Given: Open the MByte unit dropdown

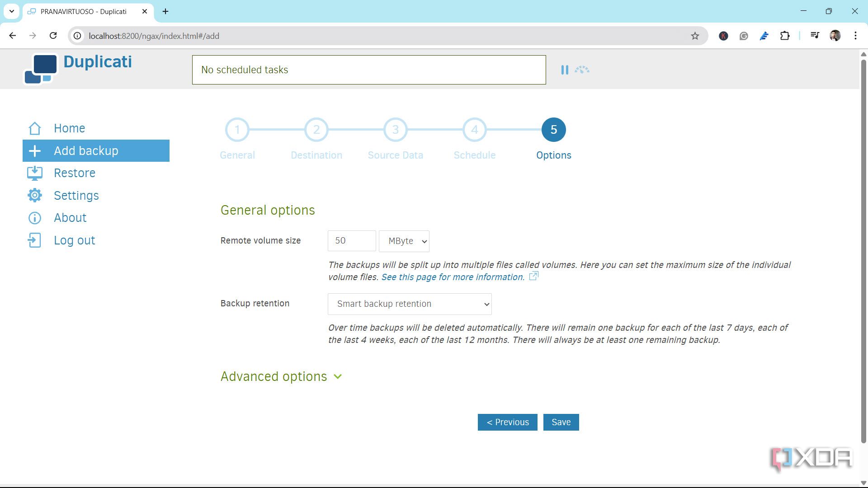Looking at the screenshot, I should 404,241.
